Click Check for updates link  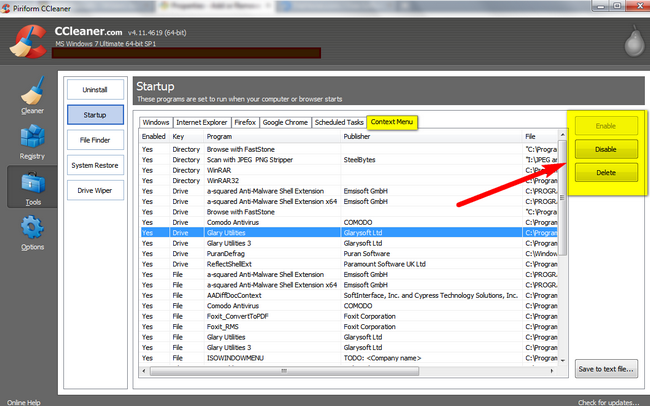point(609,402)
